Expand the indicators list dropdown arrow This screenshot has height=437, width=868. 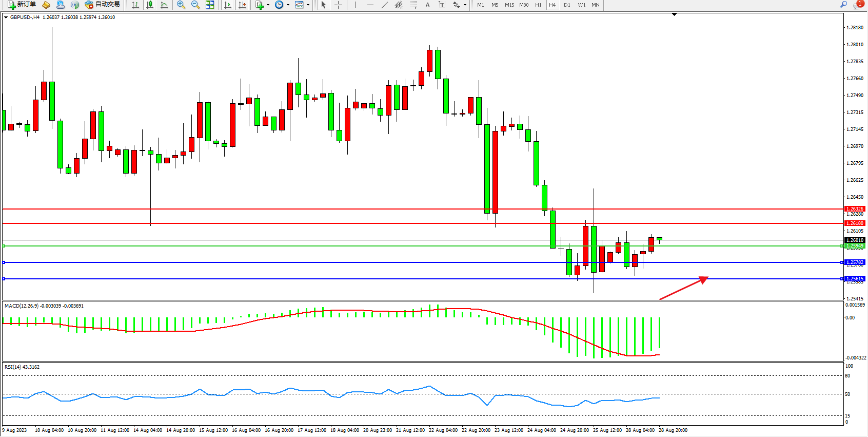coord(268,5)
